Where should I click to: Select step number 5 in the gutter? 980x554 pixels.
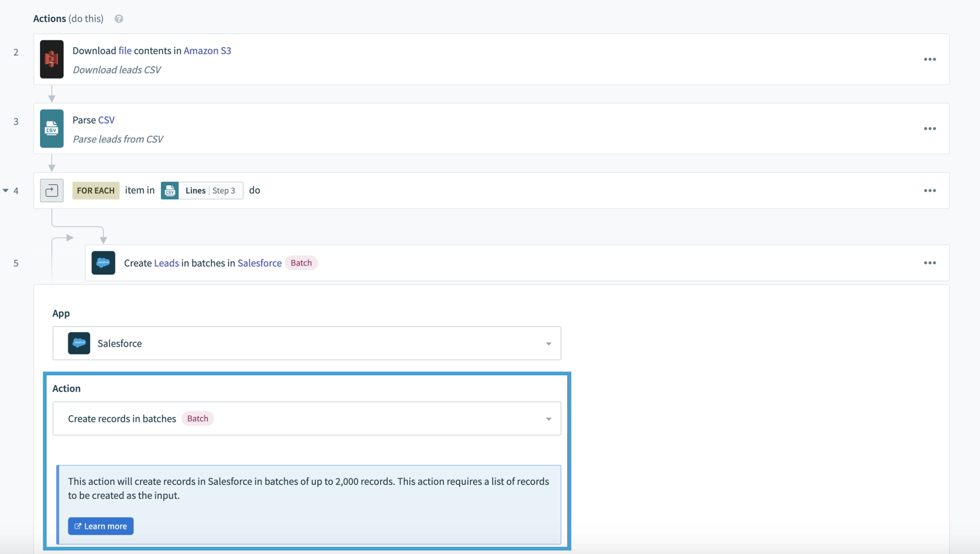16,263
